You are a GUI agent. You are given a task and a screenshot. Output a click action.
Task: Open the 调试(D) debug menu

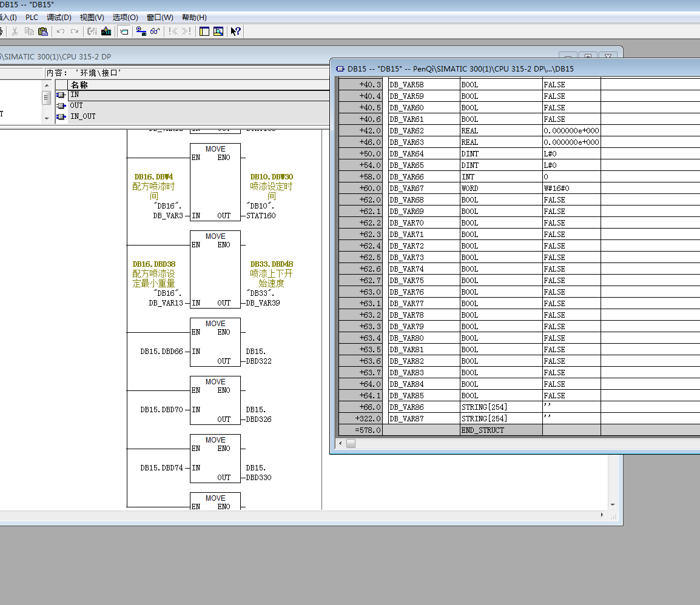tap(59, 18)
